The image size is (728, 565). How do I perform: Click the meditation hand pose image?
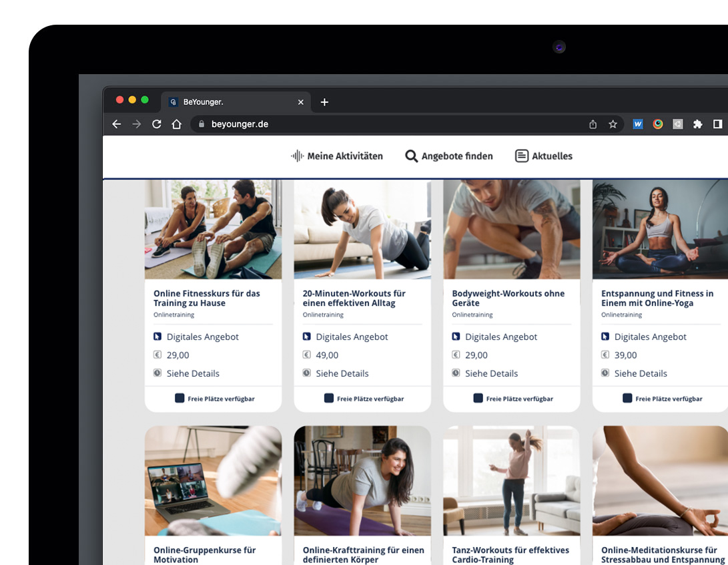(660, 481)
